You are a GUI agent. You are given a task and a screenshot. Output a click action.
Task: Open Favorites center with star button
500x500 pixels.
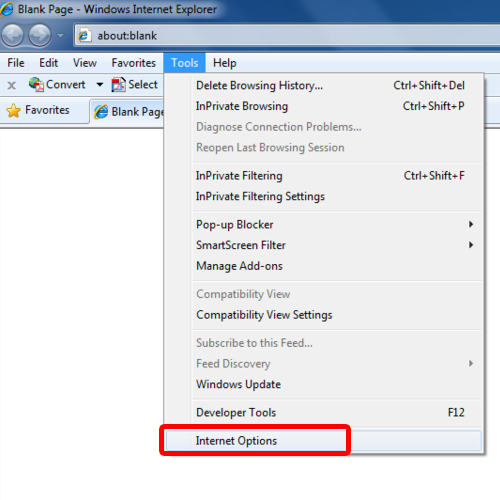point(38,110)
